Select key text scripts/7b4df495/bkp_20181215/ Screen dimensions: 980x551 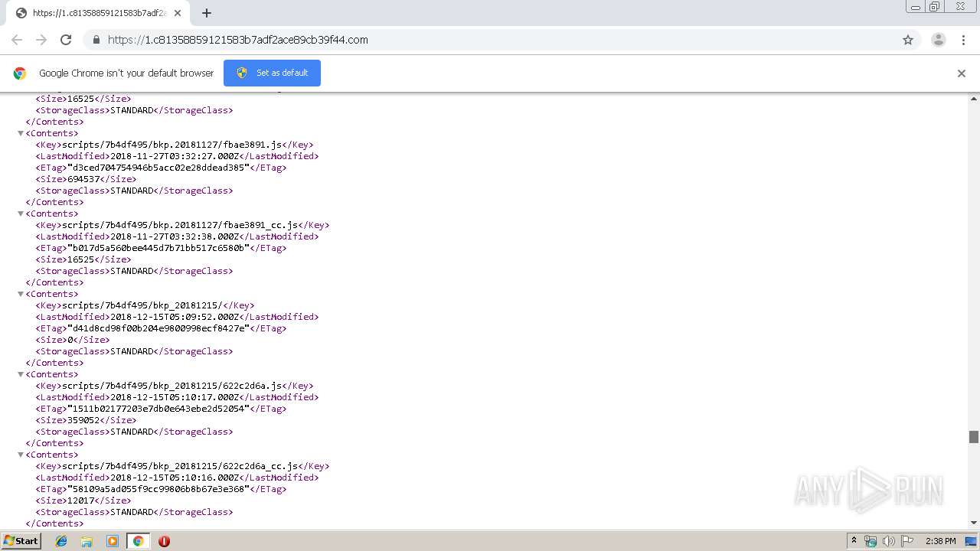pyautogui.click(x=142, y=305)
